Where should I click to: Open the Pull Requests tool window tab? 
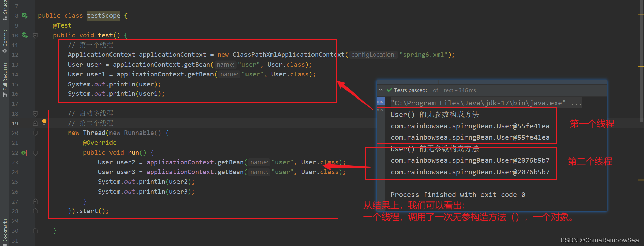pos(5,80)
